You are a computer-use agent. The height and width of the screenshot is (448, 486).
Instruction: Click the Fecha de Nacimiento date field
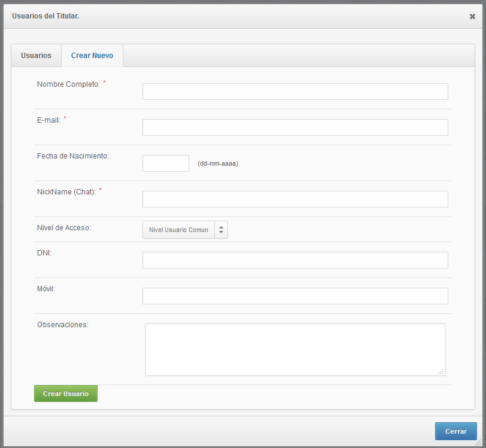[166, 163]
